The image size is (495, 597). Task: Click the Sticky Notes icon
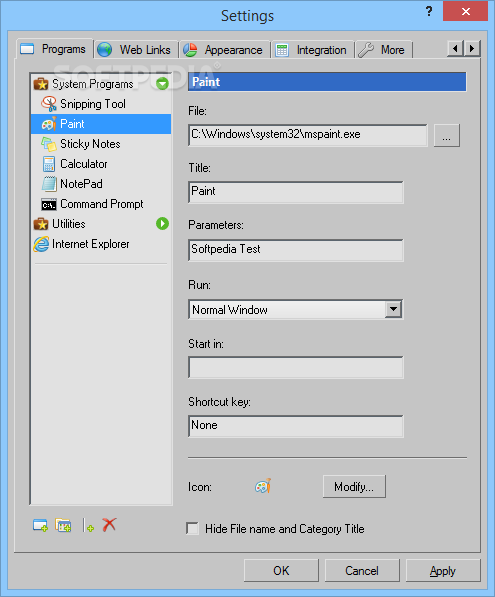[x=49, y=144]
